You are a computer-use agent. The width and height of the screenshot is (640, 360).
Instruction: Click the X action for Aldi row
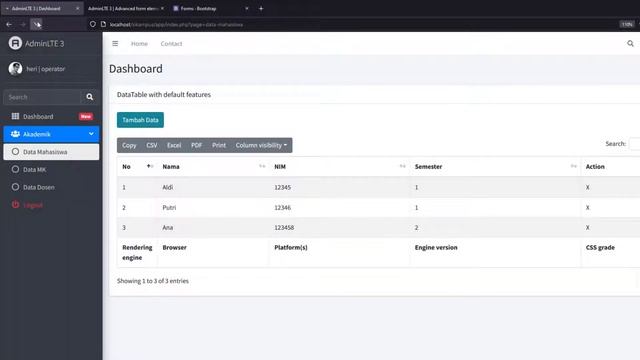pyautogui.click(x=588, y=187)
